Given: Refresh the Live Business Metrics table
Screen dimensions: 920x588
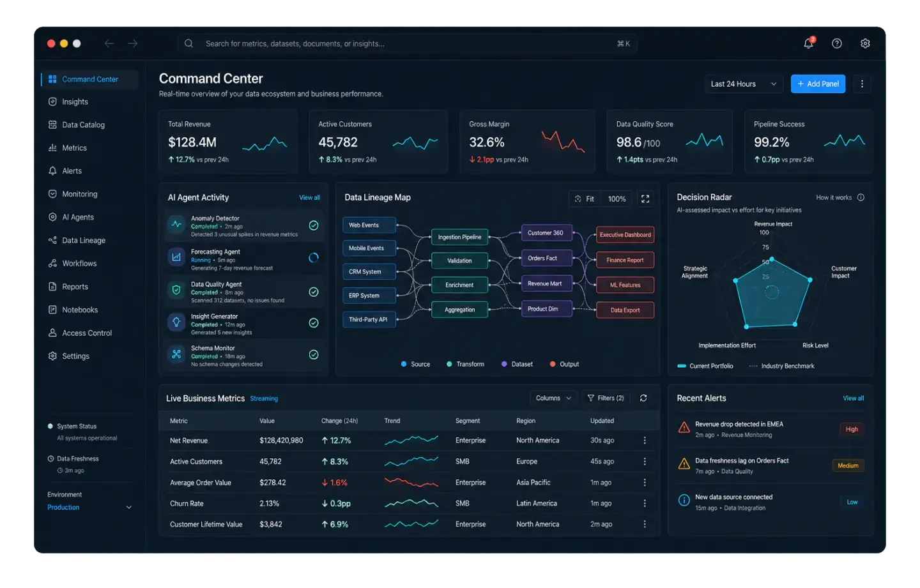Looking at the screenshot, I should (x=643, y=398).
